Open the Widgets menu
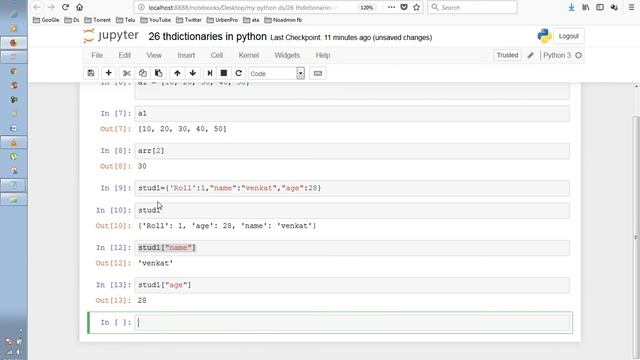The width and height of the screenshot is (640, 360). coord(287,55)
